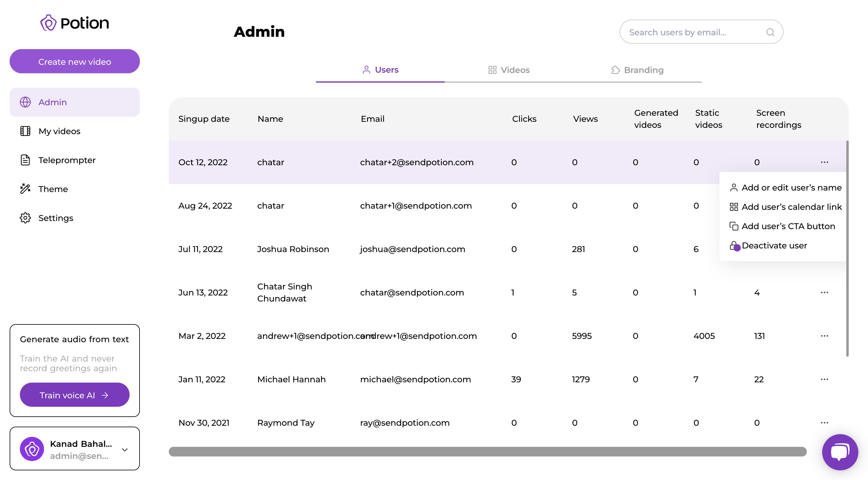Click the Branding tab puzzle icon
Viewport: 868px width, 480px height.
click(615, 70)
